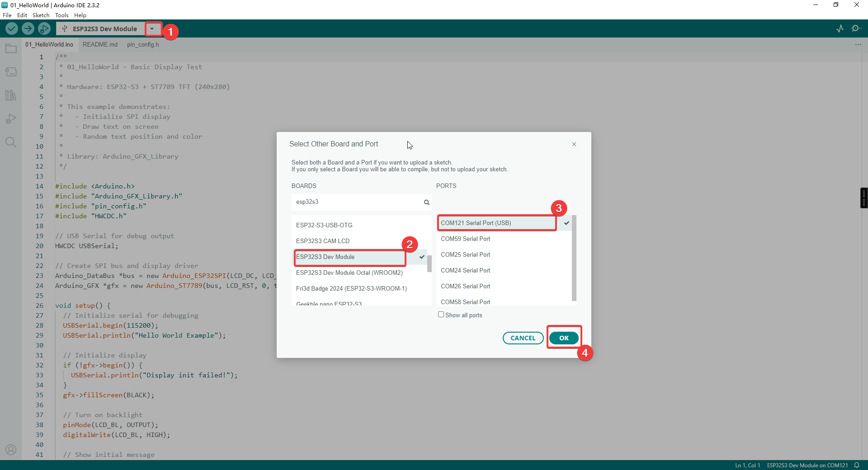Screen dimensions: 868x470
Task: Select the COM26 Serial Port
Action: click(504, 286)
